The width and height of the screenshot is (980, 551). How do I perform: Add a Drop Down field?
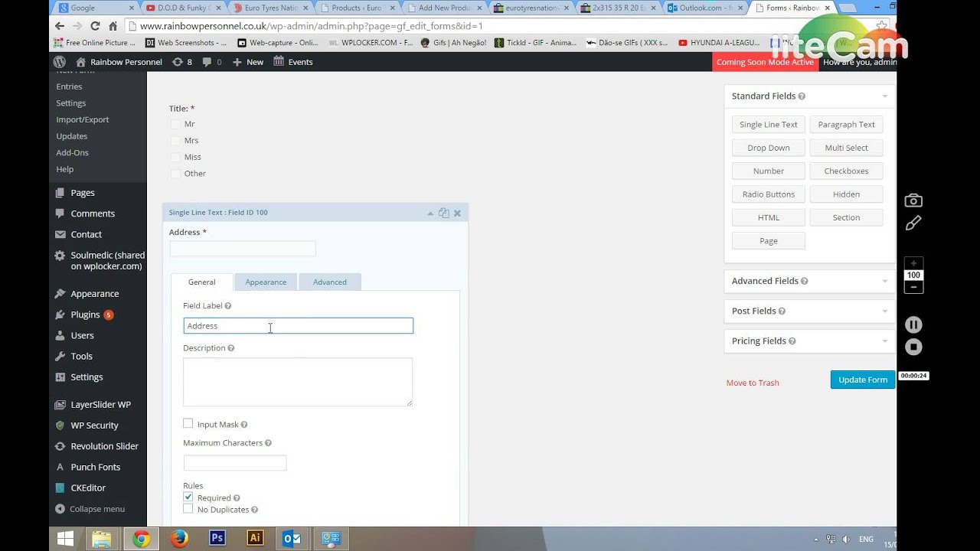click(x=769, y=148)
